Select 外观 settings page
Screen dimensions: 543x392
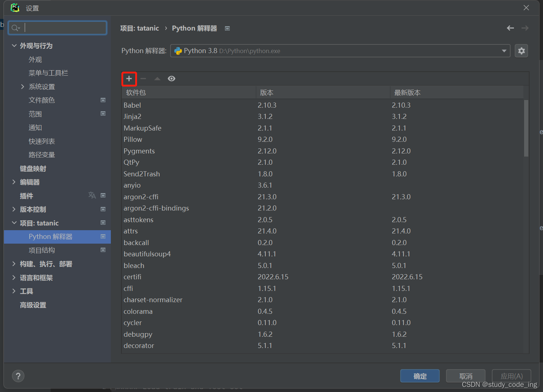(35, 59)
